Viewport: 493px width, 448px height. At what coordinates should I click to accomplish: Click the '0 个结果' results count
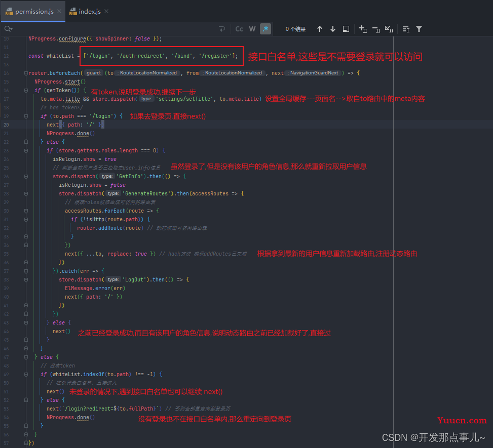(x=295, y=29)
